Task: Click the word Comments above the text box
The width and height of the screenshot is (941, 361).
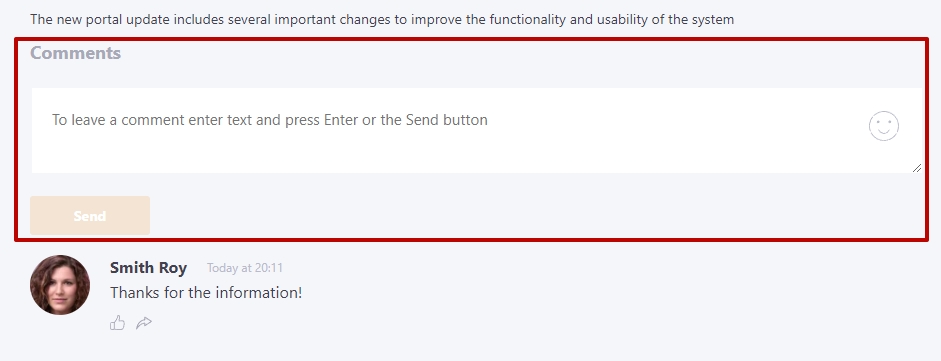Action: (x=76, y=53)
